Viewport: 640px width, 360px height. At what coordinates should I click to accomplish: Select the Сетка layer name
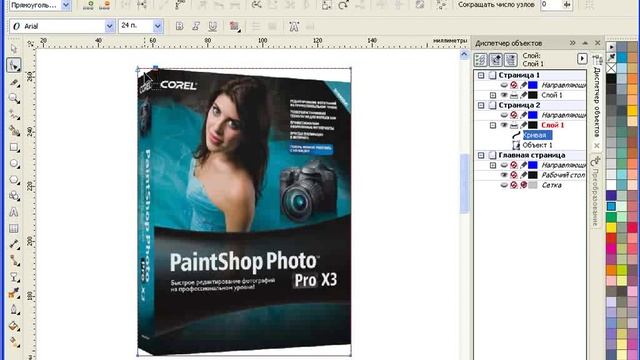[x=551, y=185]
